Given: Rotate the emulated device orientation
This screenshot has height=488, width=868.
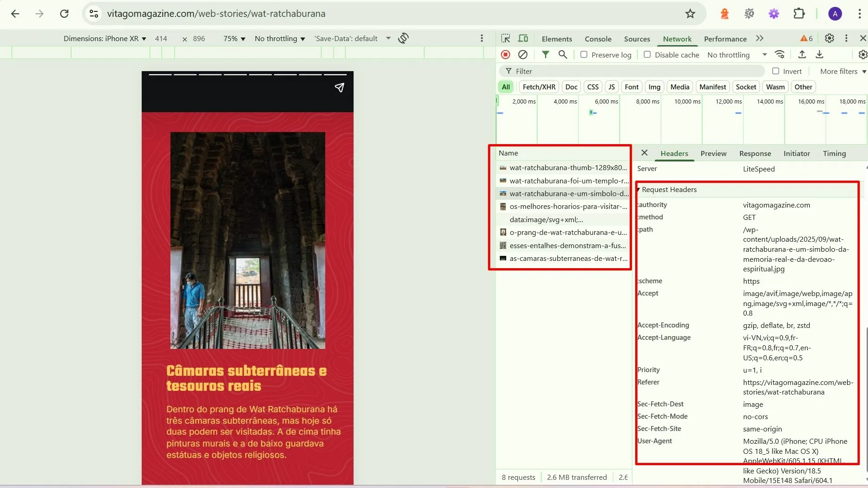Looking at the screenshot, I should click(403, 38).
